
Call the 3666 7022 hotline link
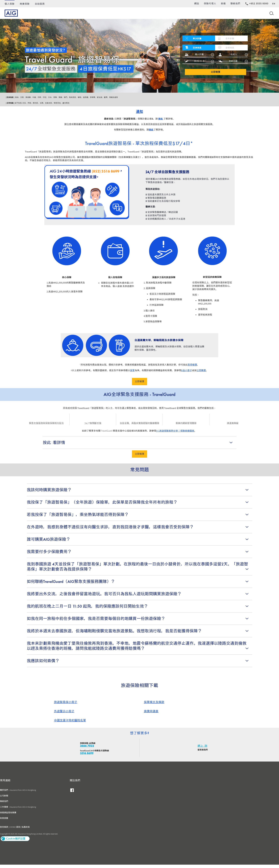(87, 746)
